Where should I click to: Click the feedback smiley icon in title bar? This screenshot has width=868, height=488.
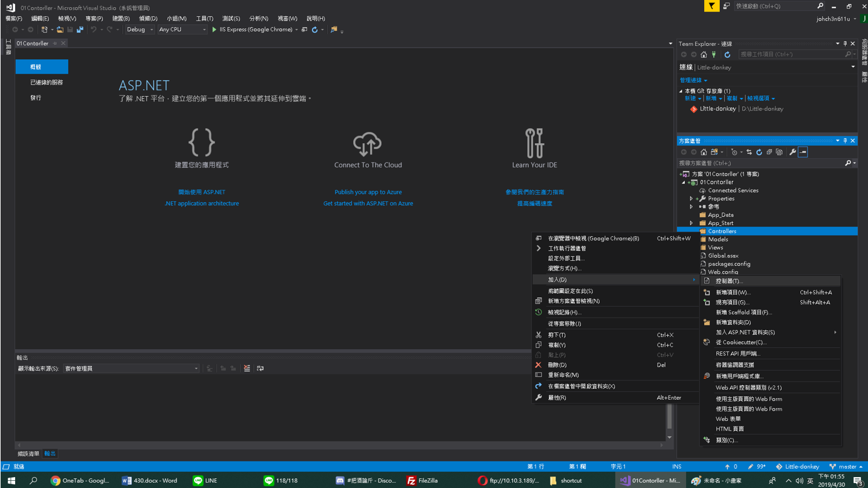[x=726, y=6]
